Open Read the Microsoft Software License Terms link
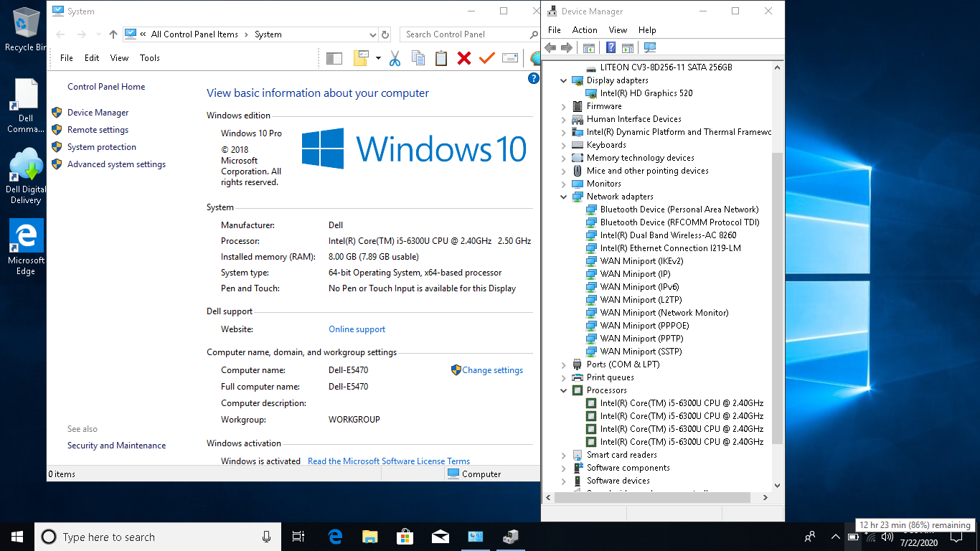 (x=389, y=461)
